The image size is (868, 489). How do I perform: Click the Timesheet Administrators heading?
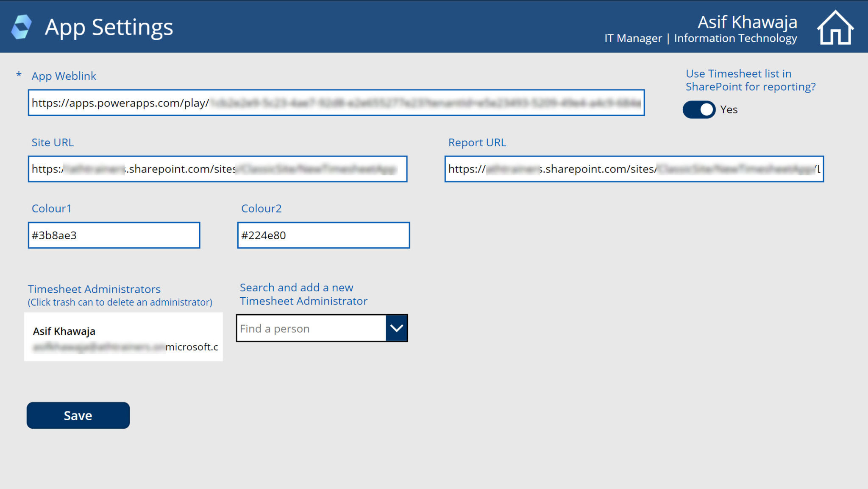pyautogui.click(x=94, y=289)
